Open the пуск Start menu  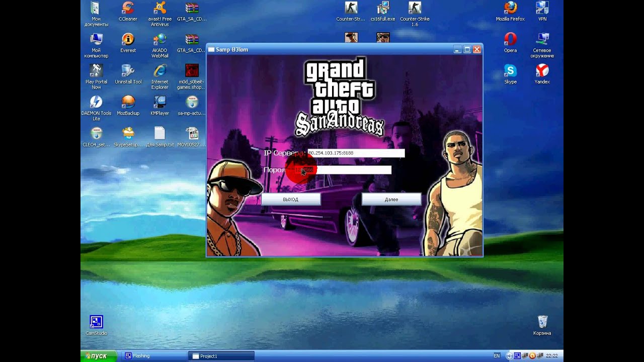[99, 356]
